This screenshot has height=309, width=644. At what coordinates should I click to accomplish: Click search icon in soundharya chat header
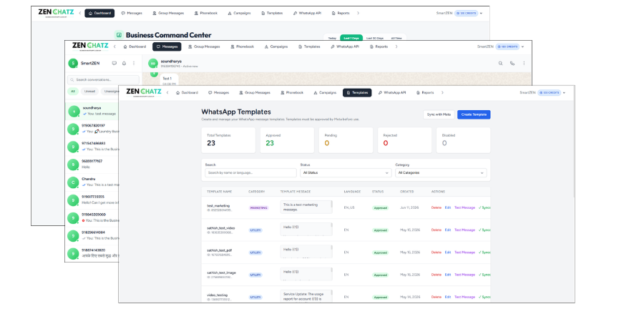tap(500, 63)
